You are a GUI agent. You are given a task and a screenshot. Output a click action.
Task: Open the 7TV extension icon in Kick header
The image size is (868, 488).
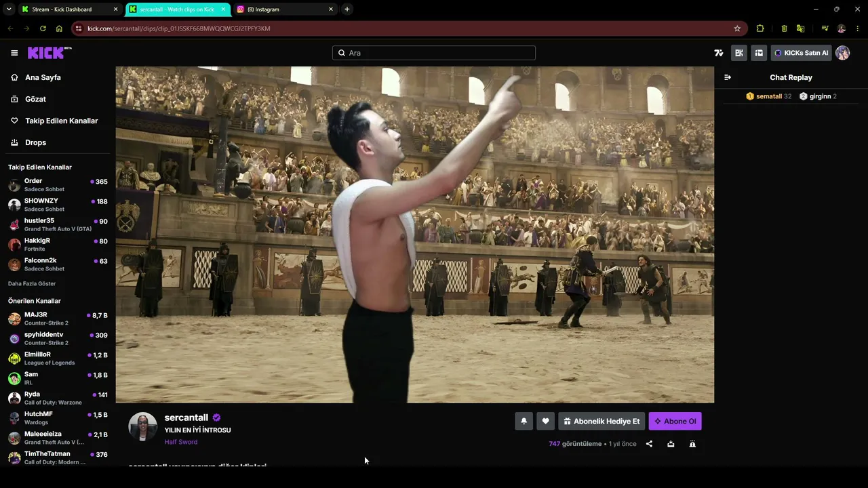(719, 53)
